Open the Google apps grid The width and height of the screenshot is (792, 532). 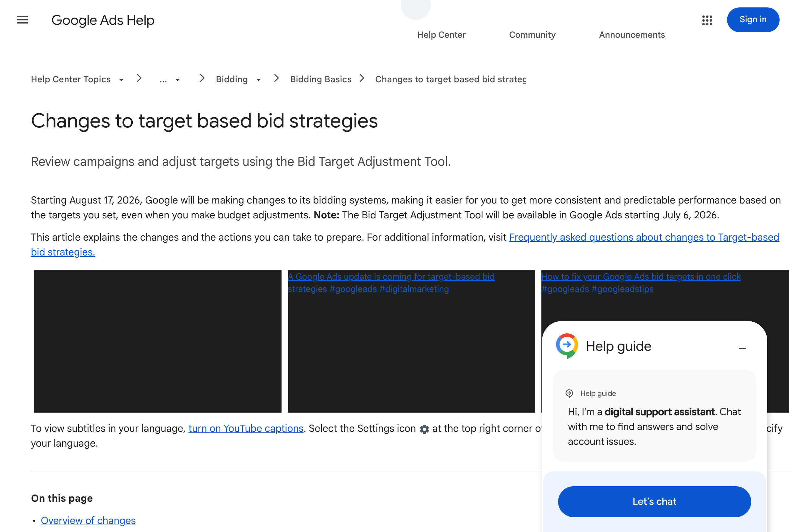(x=707, y=20)
